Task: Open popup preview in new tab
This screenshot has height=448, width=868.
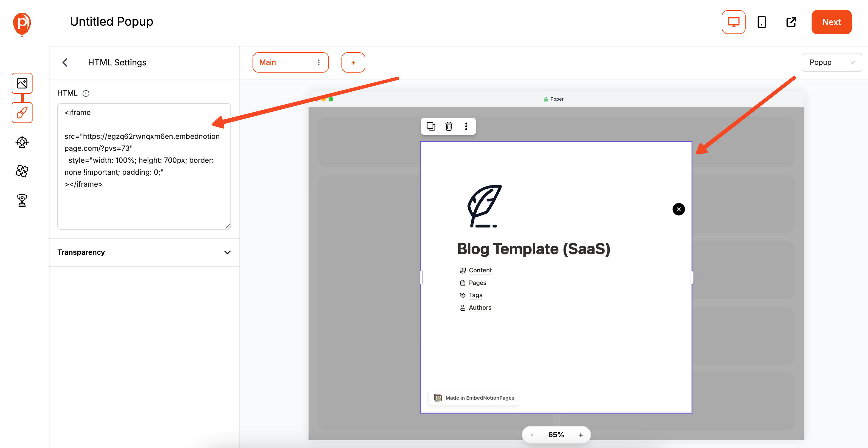Action: pyautogui.click(x=791, y=22)
